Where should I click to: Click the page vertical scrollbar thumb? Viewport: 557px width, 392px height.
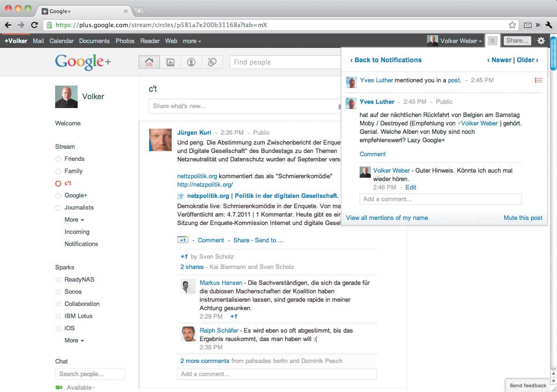[x=553, y=52]
